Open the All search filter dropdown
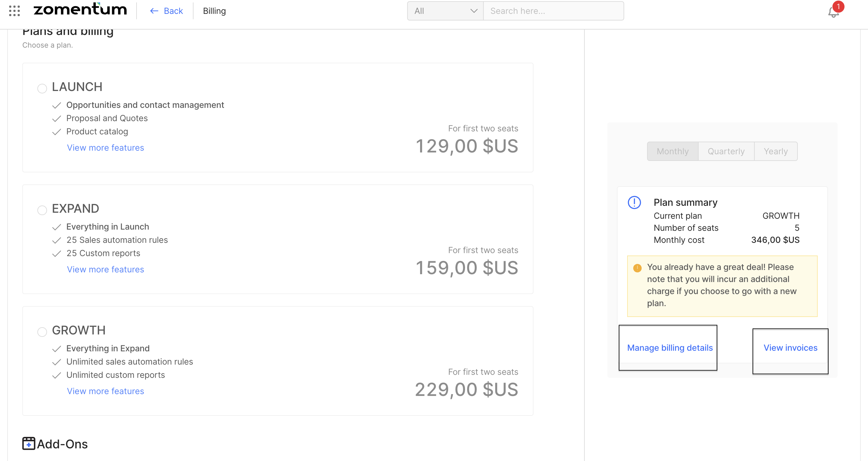The height and width of the screenshot is (461, 868). click(x=445, y=11)
